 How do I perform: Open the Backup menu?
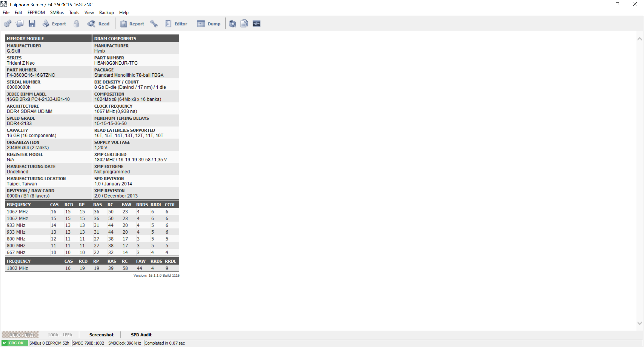(106, 12)
